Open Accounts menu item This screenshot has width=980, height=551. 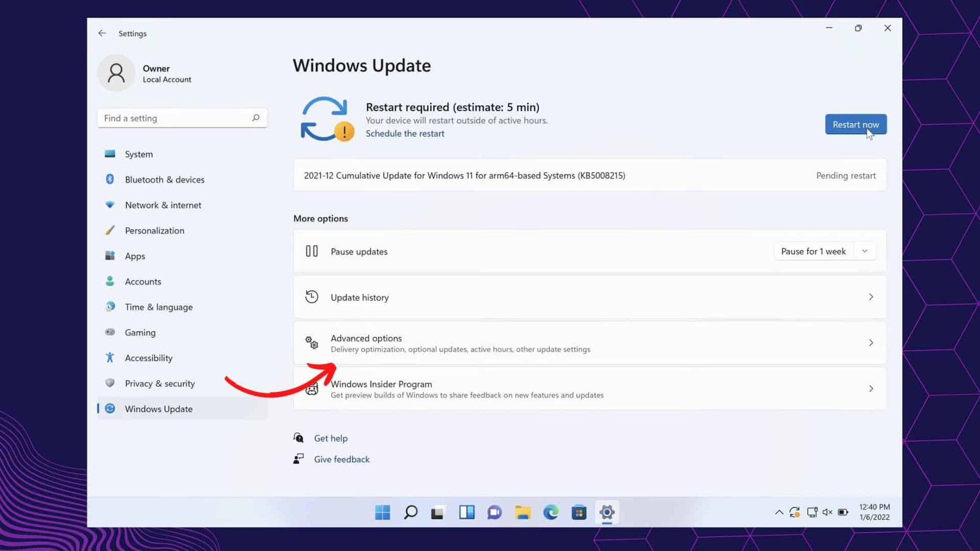pos(182,282)
